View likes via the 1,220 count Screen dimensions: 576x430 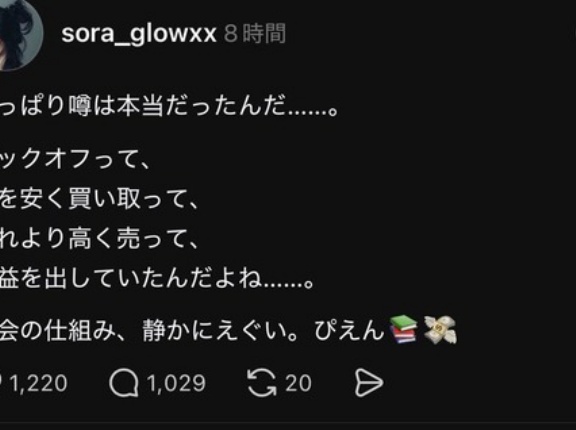pos(38,383)
